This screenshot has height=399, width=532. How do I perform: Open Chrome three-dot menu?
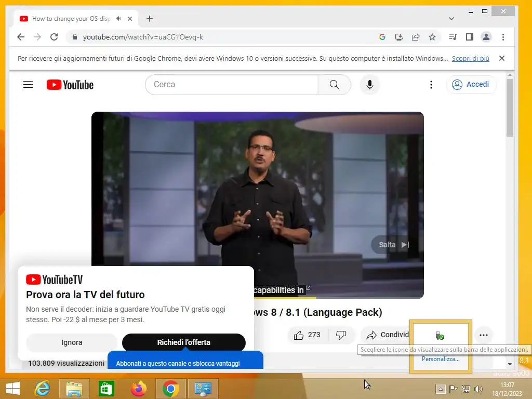[x=503, y=37]
